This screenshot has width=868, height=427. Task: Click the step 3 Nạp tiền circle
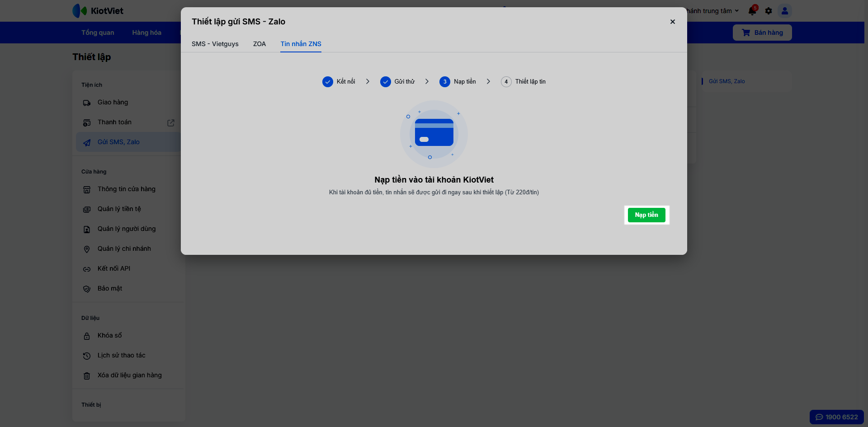(x=445, y=82)
